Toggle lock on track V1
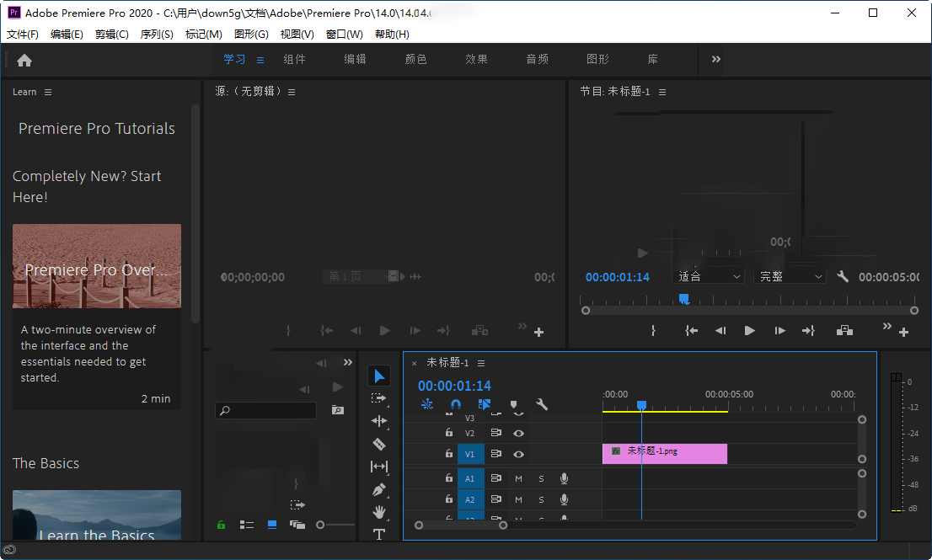932x560 pixels. coord(449,454)
